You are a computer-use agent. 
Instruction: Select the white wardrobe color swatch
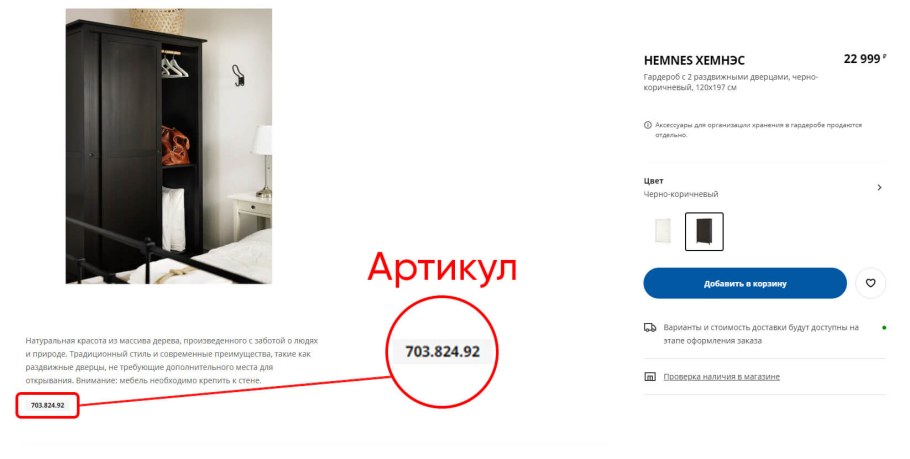click(x=663, y=232)
